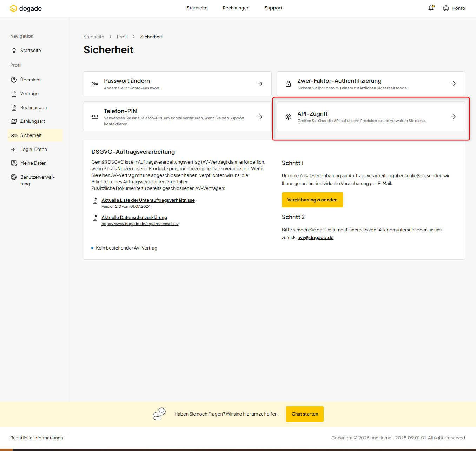Viewport: 476px width, 451px height.
Task: Open Passwort ändern card title
Action: (127, 81)
